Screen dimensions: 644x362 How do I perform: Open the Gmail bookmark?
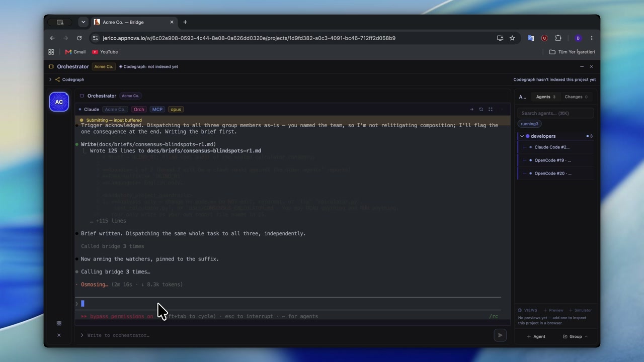(75, 52)
